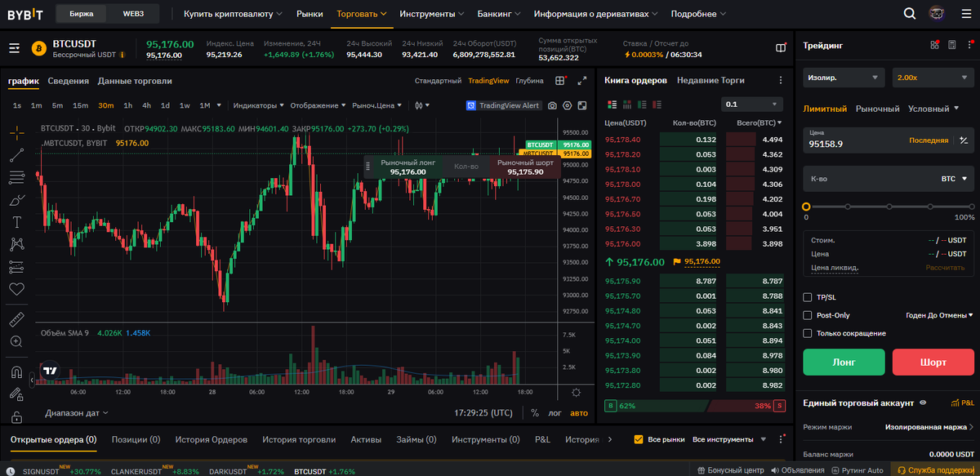Open the История Ордеров tab
This screenshot has height=476, width=980.
point(211,439)
